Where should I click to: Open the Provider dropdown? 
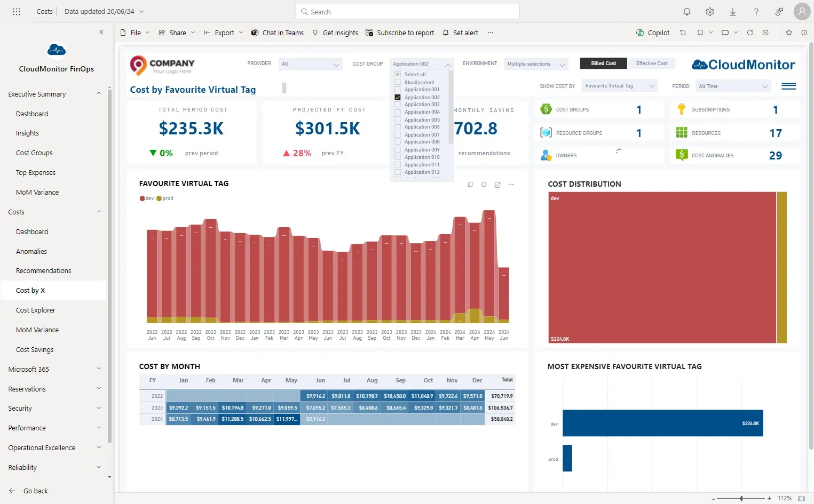[311, 64]
